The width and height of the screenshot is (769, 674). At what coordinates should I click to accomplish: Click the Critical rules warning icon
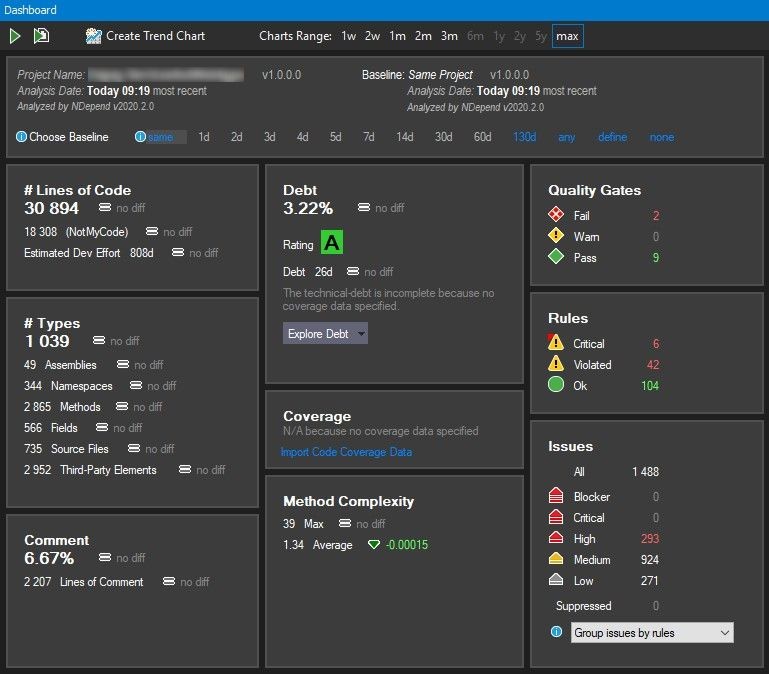tap(556, 343)
